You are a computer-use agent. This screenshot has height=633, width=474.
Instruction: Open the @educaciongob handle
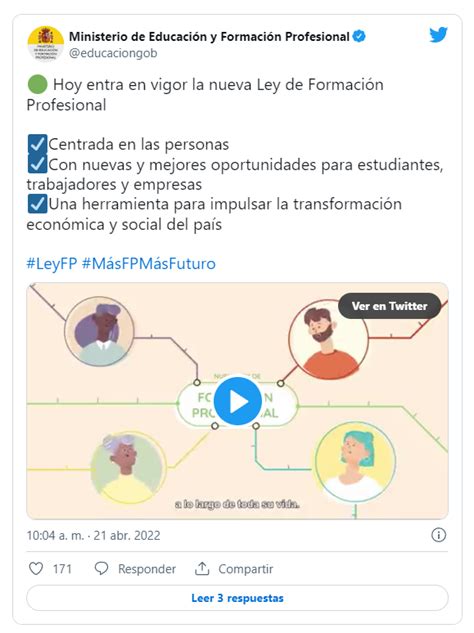113,53
